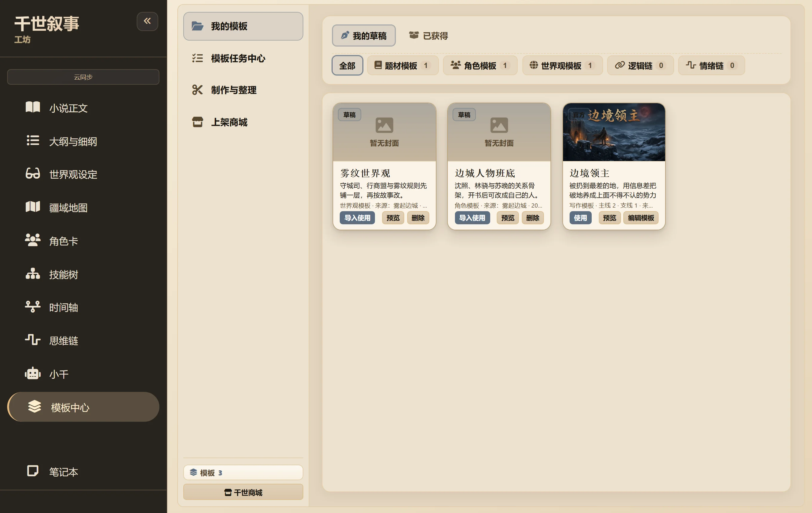Screen dimensions: 812x513
Task: Click the 雾纹世界观 card title
Action: click(x=365, y=173)
